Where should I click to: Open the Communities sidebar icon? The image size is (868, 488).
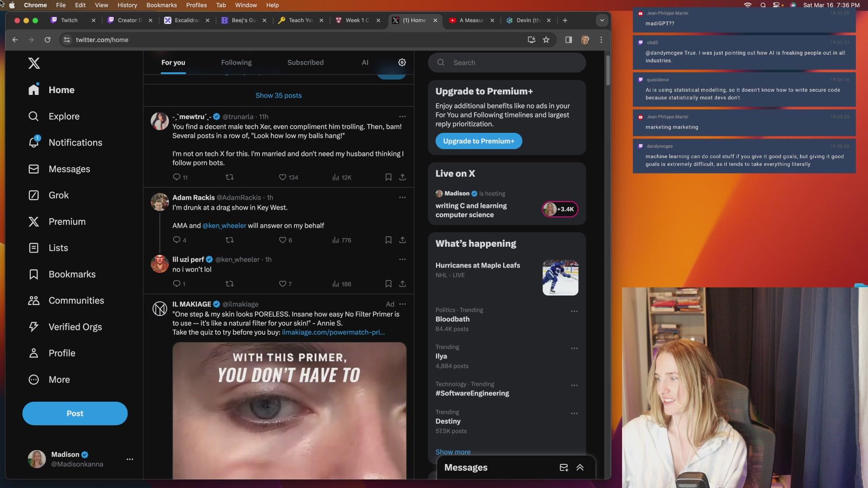pos(34,300)
